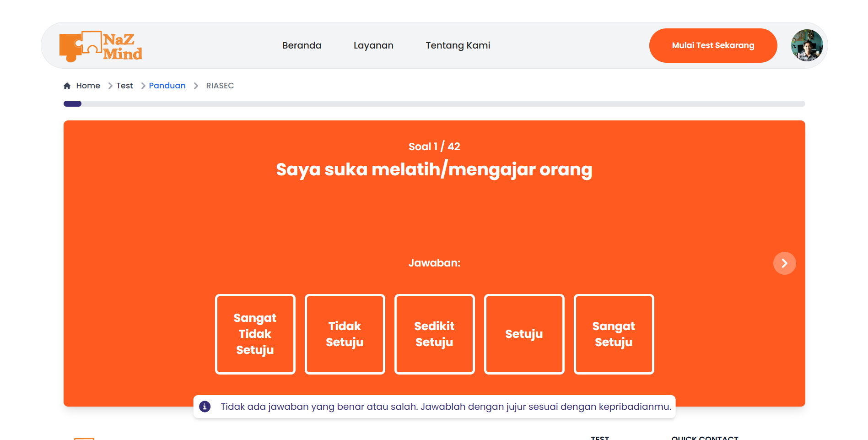Click the next question arrow
Screen dimensions: 868x440
click(784, 263)
